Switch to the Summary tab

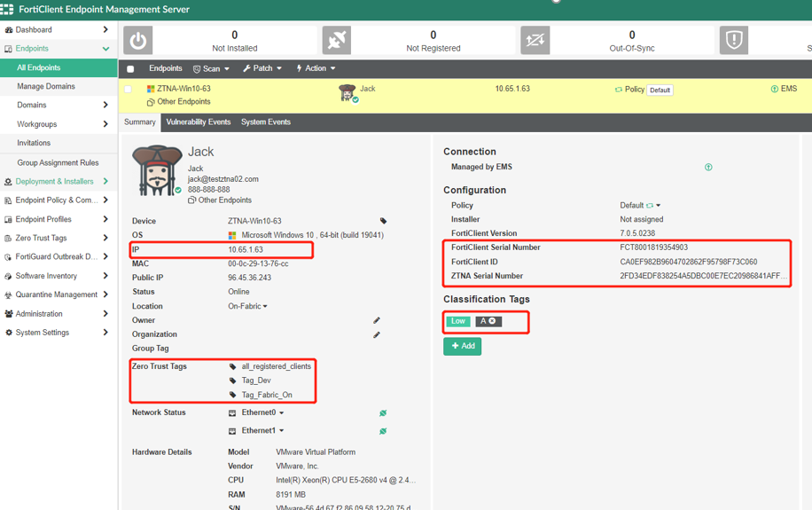140,122
